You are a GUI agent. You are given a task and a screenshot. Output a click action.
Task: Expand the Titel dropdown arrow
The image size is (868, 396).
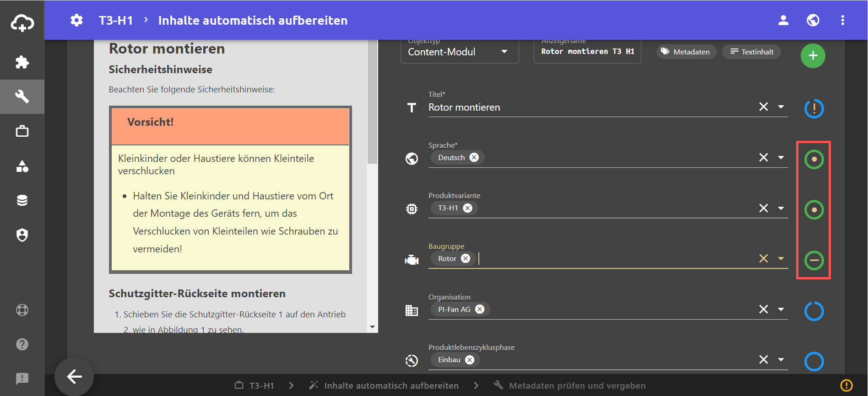click(x=781, y=107)
